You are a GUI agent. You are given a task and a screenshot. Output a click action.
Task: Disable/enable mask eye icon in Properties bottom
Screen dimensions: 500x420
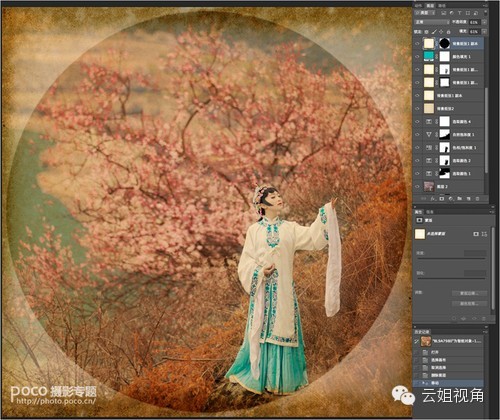[x=474, y=319]
